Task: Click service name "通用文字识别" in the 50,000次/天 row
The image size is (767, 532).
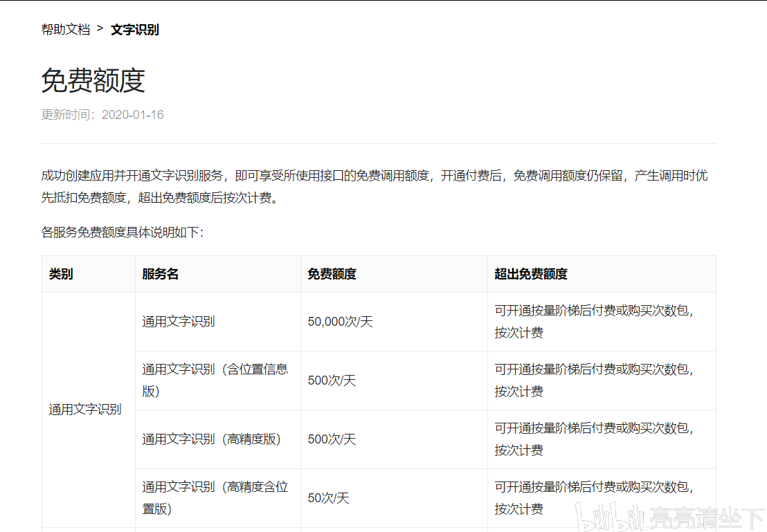Action: pyautogui.click(x=179, y=322)
